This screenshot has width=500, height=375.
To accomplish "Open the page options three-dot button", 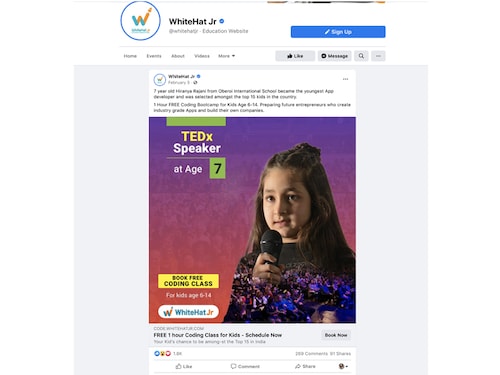I will tap(378, 56).
